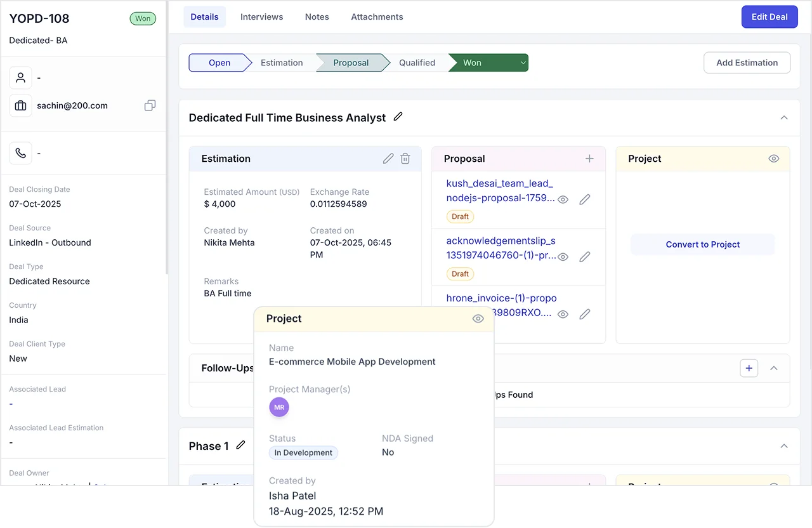Click the Add Estimation button
The height and width of the screenshot is (528, 812).
(x=747, y=63)
